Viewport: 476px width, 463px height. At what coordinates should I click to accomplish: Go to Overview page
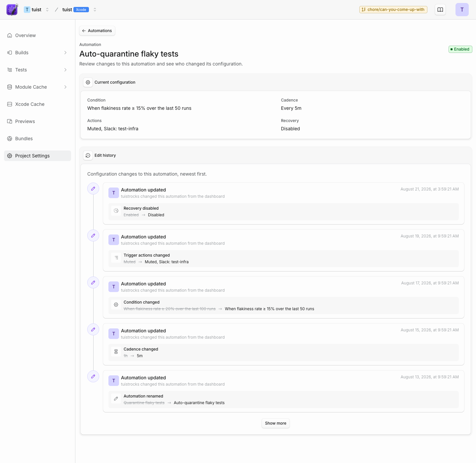(x=37, y=35)
